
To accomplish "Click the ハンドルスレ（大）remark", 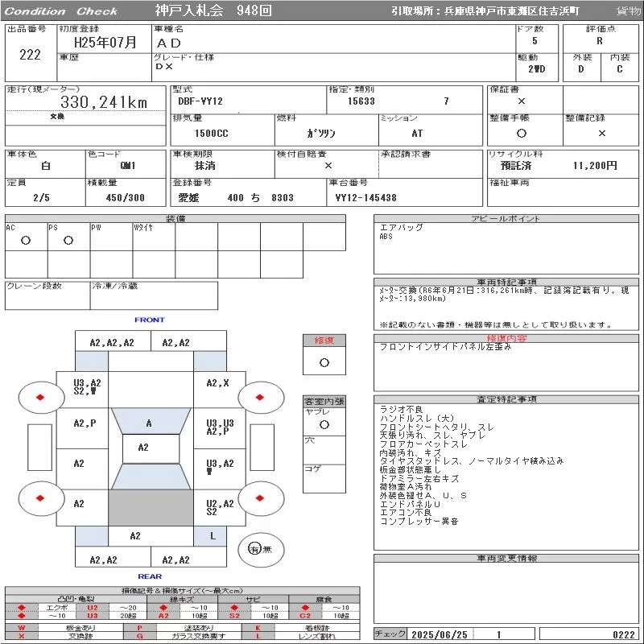I will pyautogui.click(x=417, y=418).
